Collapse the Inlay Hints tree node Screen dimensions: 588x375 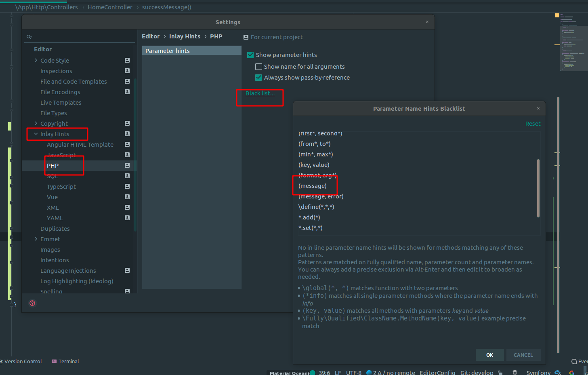tap(36, 134)
